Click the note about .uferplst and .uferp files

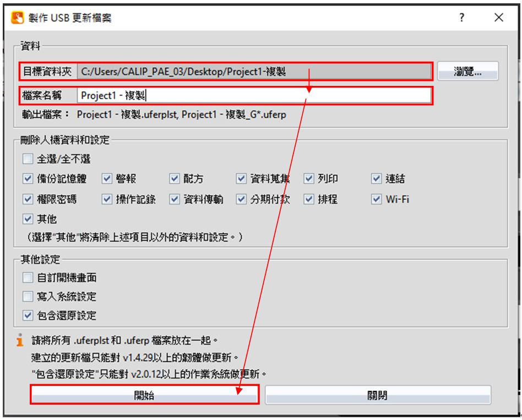[124, 341]
